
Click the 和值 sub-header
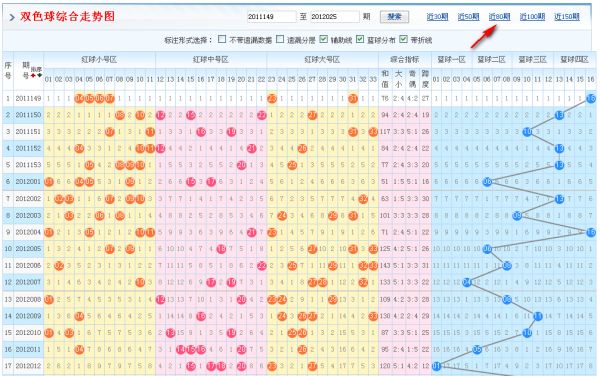(385, 79)
